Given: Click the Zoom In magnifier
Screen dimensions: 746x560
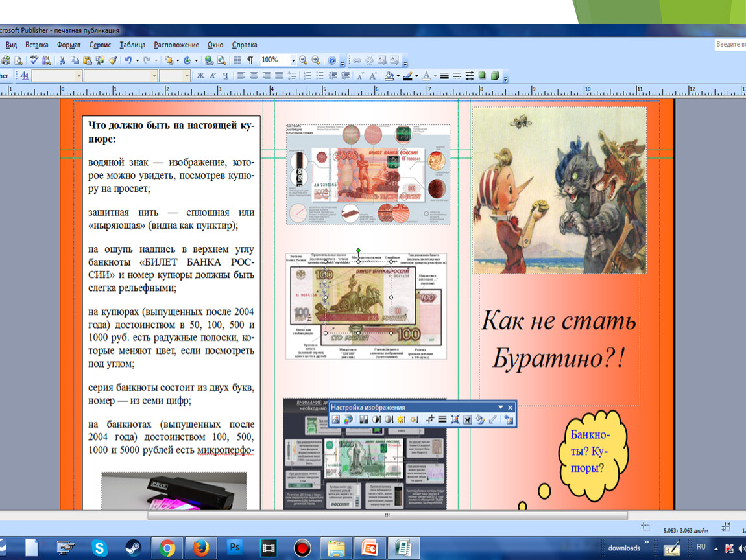Looking at the screenshot, I should point(315,60).
